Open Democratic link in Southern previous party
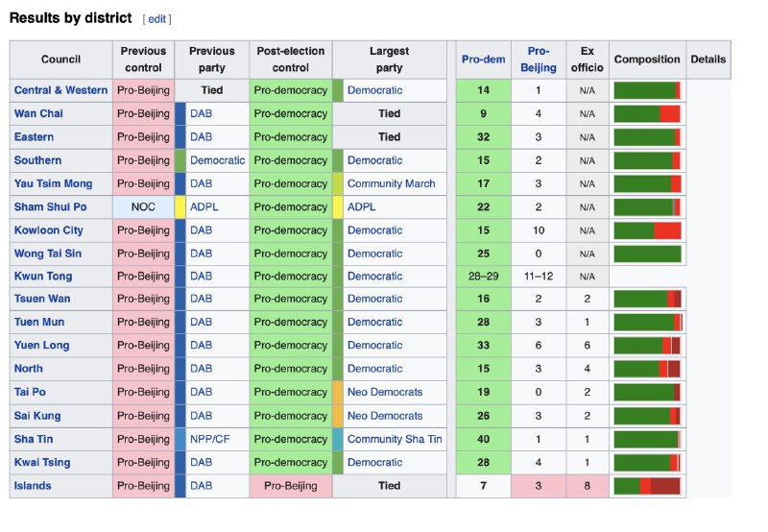 217,160
